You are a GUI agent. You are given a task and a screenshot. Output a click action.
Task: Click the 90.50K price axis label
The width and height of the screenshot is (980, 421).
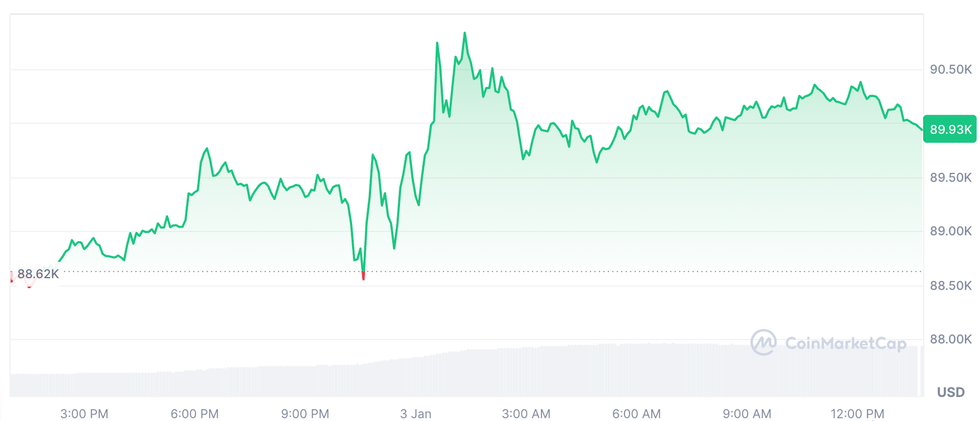tap(951, 69)
